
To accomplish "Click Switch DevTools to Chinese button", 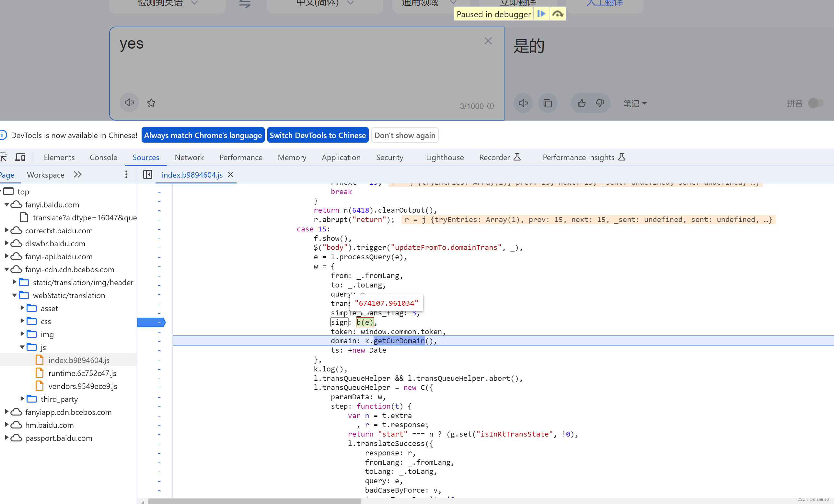I will [318, 135].
